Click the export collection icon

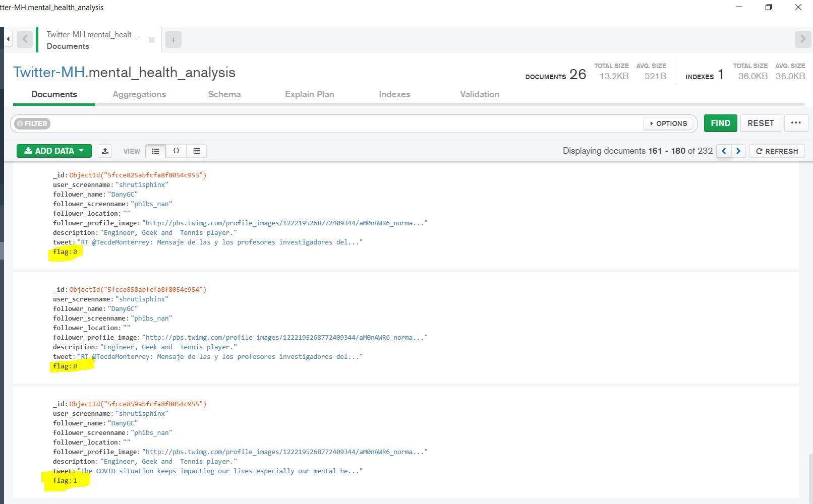click(x=105, y=151)
